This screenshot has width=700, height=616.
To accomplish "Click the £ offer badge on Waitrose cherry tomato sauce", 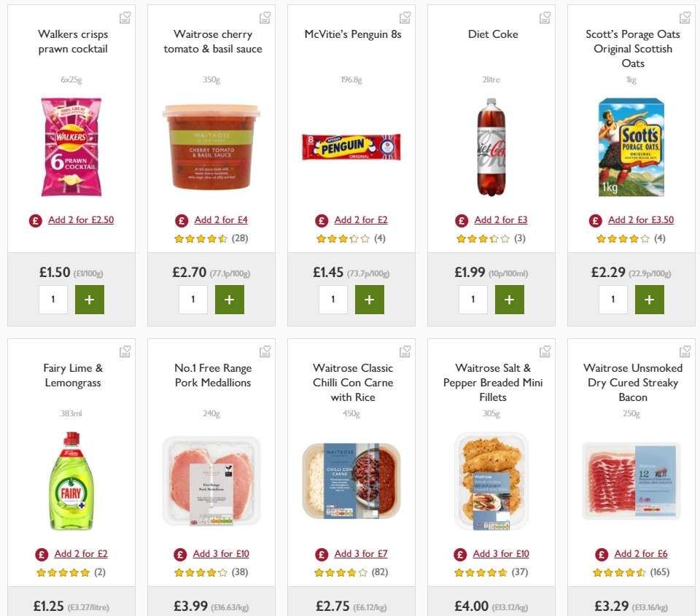I will click(x=182, y=219).
